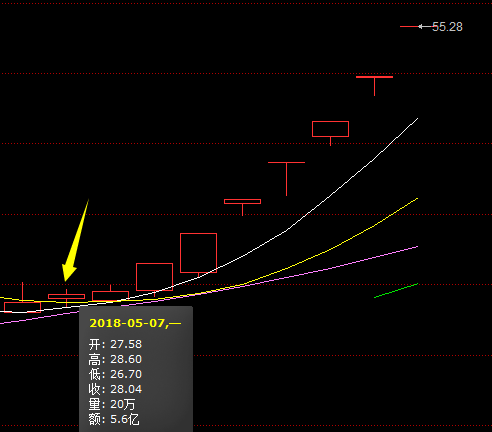Click the volume 20万 value
492x432 pixels.
click(x=123, y=404)
